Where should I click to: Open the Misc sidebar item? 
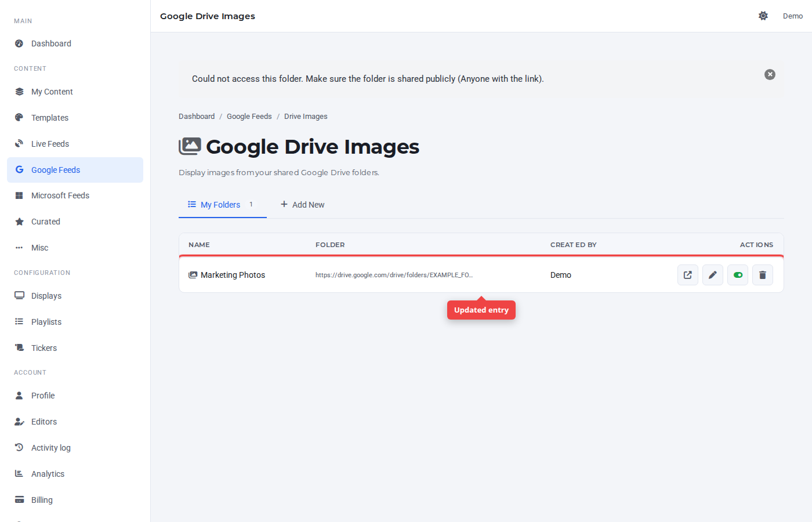point(75,248)
